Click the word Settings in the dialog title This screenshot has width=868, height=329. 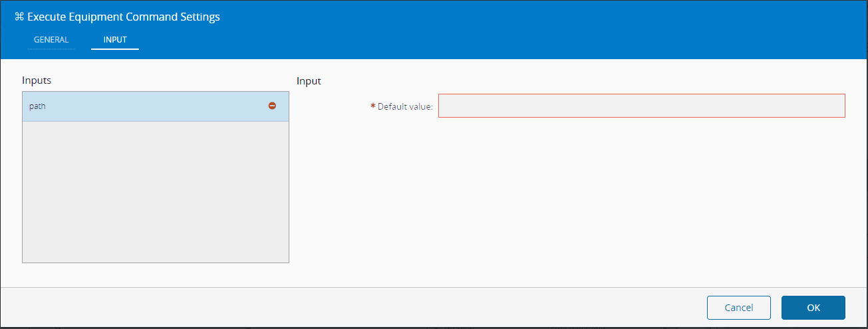pyautogui.click(x=200, y=17)
